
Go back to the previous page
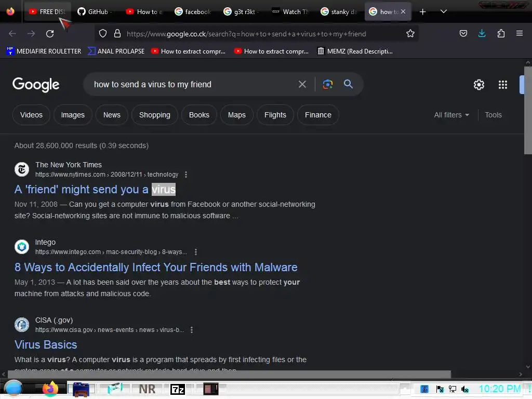point(12,34)
